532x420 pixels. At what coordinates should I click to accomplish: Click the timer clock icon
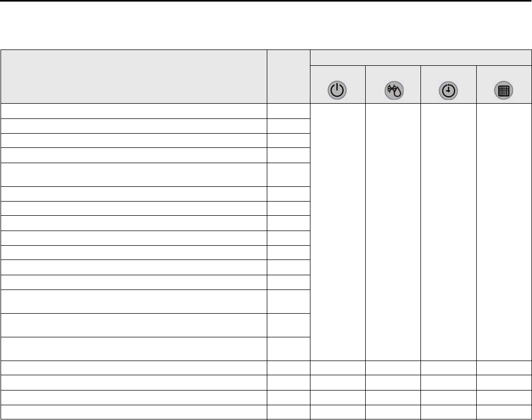[x=448, y=91]
